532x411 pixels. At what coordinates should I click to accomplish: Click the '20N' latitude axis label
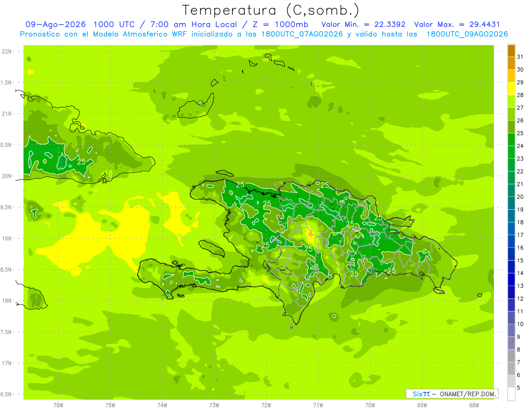[7, 176]
